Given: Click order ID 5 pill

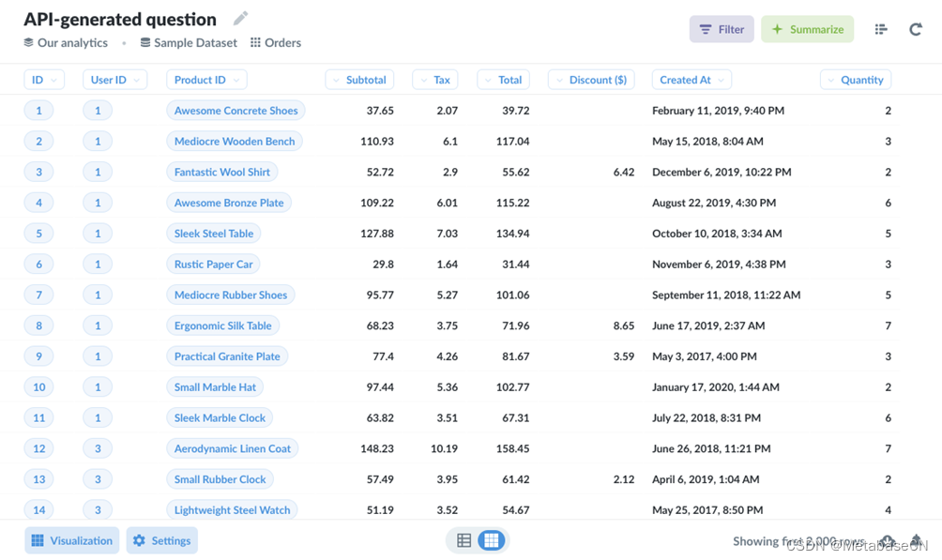Looking at the screenshot, I should point(39,234).
